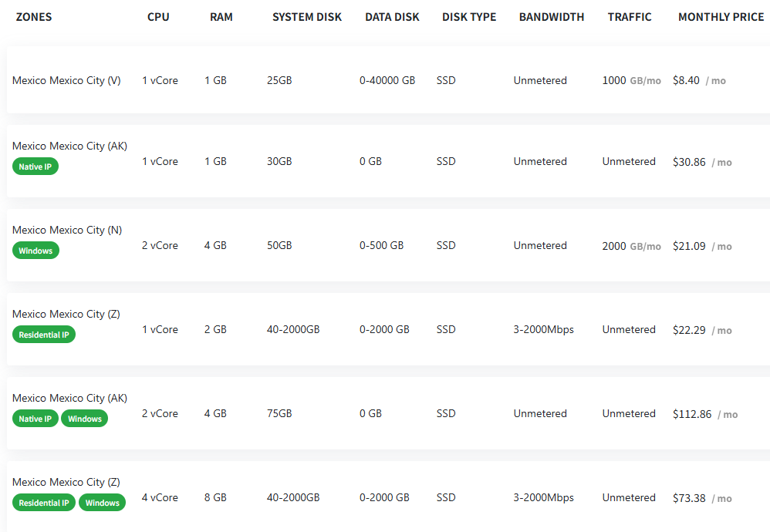
Task: Click the 2000 GB/mo traffic value
Action: coord(632,246)
